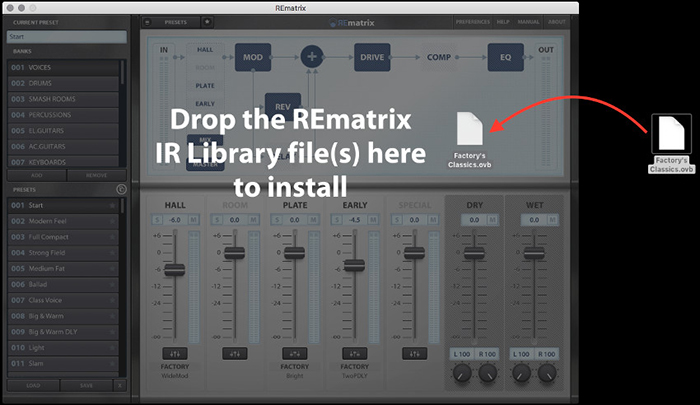700x405 pixels.
Task: Click the Current Preset name field
Action: click(x=67, y=37)
